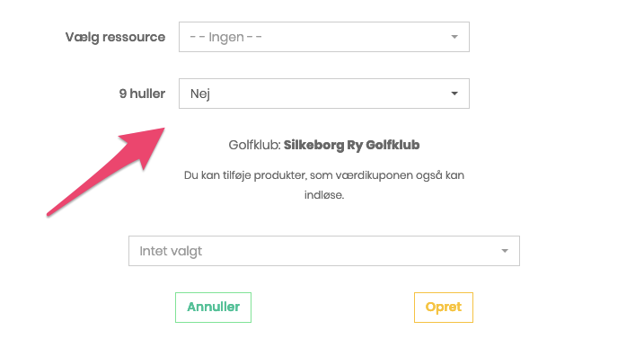This screenshot has height=357, width=644.
Task: Click the '-- Ingen --' placeholder text
Action: pyautogui.click(x=225, y=37)
